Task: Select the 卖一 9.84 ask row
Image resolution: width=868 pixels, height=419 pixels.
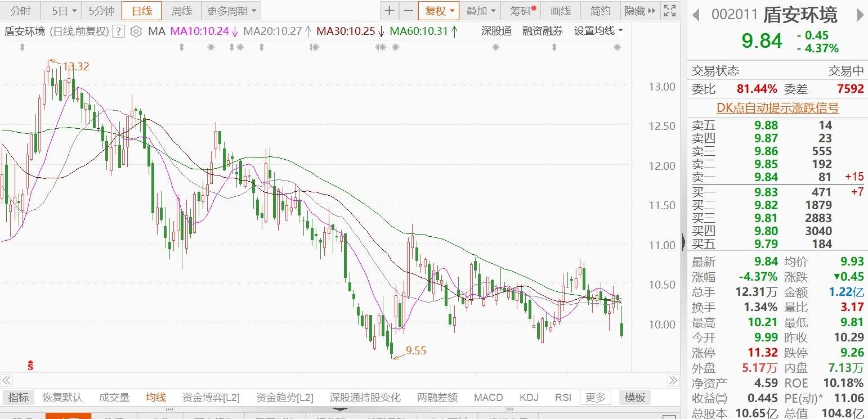Action: (777, 177)
